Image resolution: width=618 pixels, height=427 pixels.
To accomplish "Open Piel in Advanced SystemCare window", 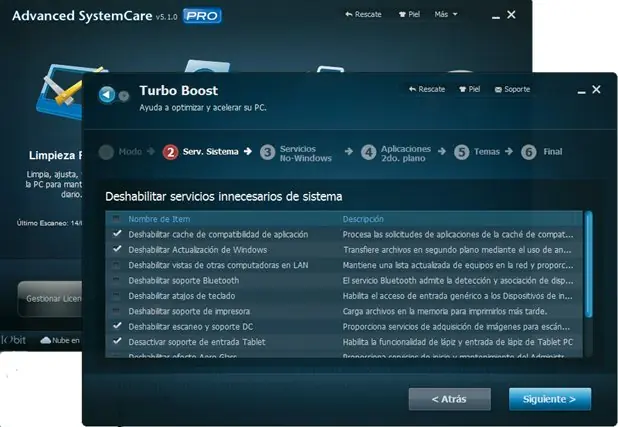I will coord(409,15).
